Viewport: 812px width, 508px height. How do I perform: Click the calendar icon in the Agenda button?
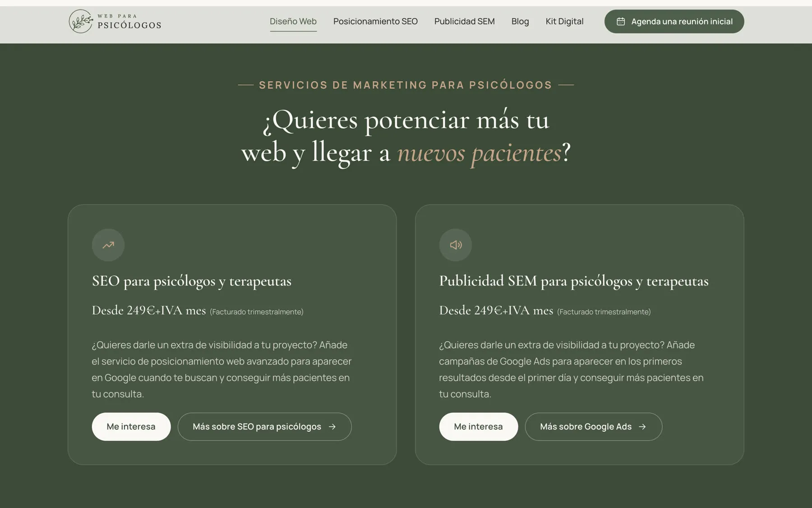(x=621, y=21)
